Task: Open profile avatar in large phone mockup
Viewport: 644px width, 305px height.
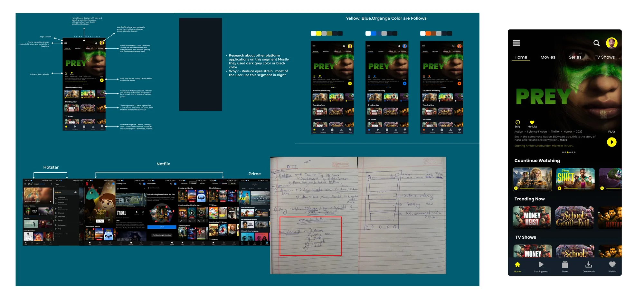Action: pyautogui.click(x=611, y=43)
